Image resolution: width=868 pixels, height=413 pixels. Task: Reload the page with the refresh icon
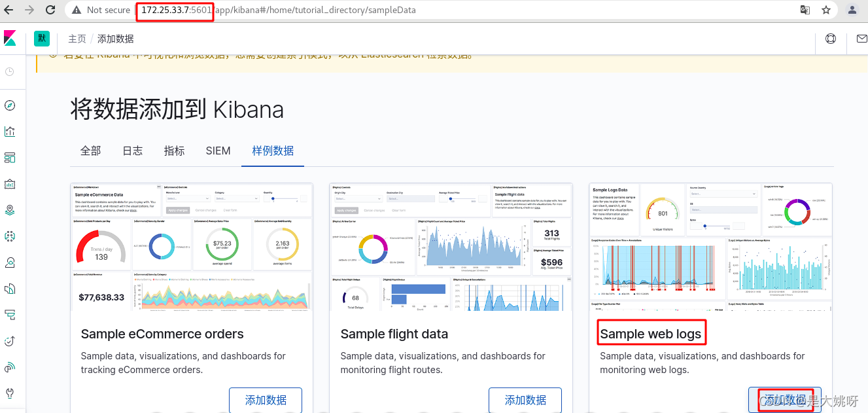50,10
